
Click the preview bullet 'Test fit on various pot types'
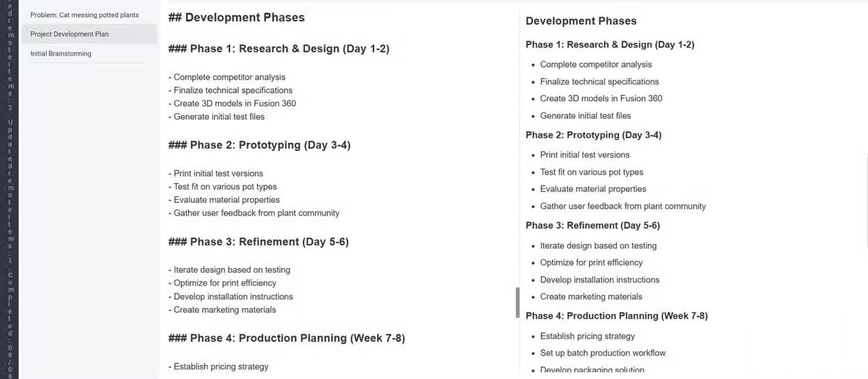point(591,172)
